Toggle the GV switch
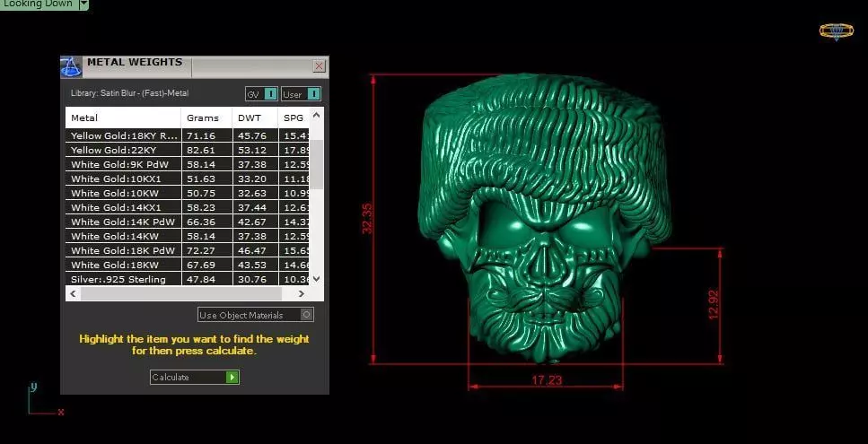 pyautogui.click(x=261, y=94)
